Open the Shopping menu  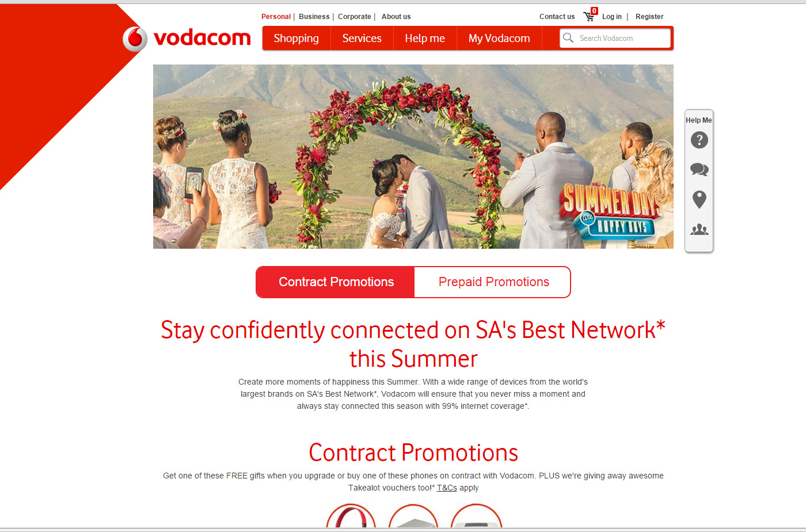pos(296,38)
